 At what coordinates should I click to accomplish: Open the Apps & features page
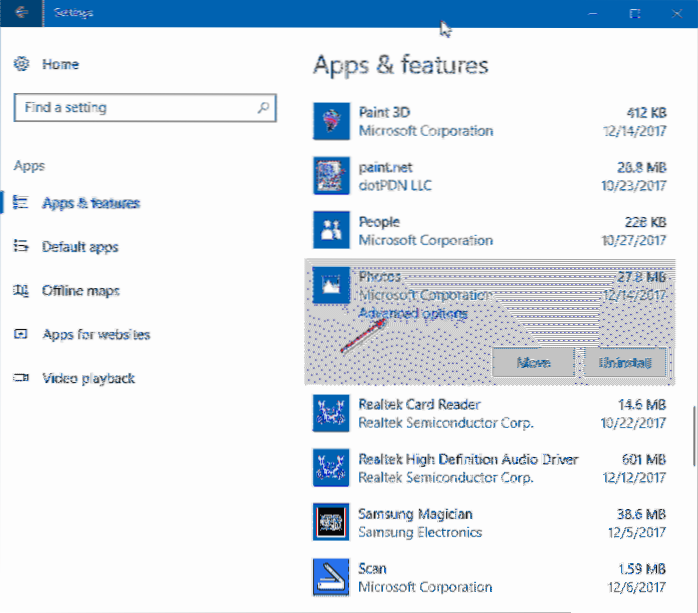(91, 203)
